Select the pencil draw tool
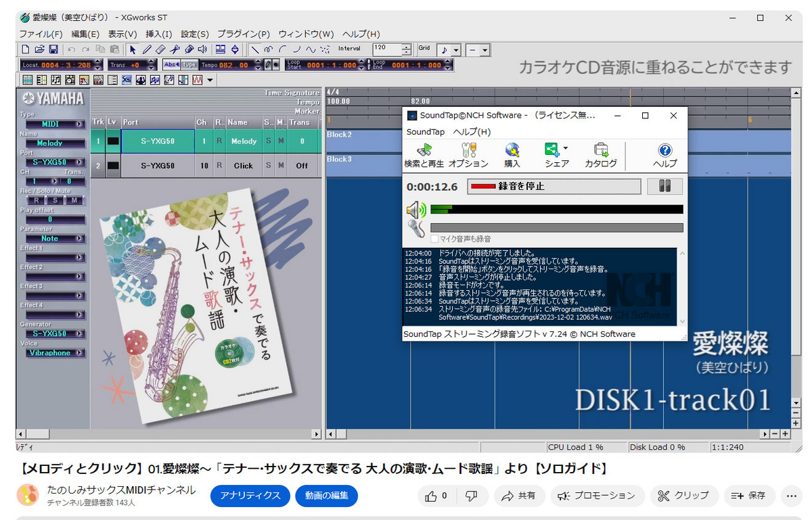The height and width of the screenshot is (520, 812). tap(146, 49)
